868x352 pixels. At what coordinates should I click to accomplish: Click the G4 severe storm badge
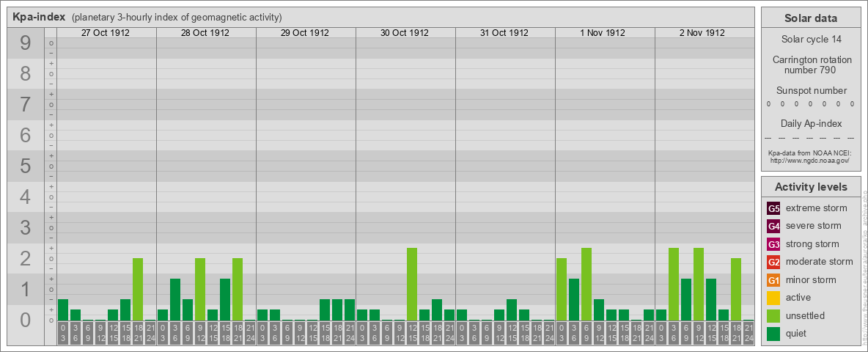tap(773, 227)
